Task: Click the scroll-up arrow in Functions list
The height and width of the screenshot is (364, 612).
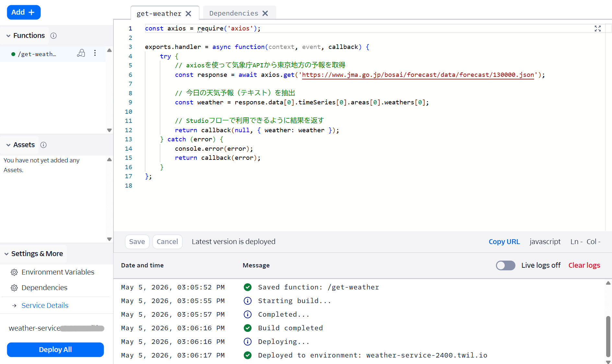Action: pyautogui.click(x=109, y=51)
